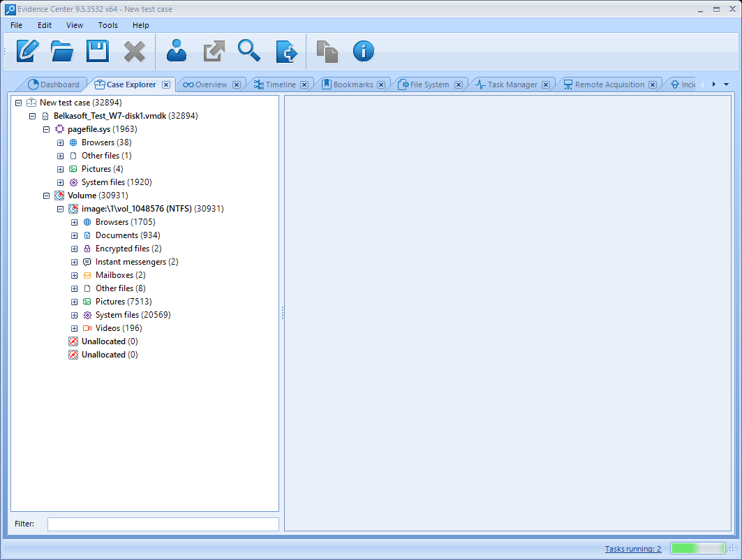Viewport: 742px width, 560px height.
Task: Click the Copy documents toolbar icon
Action: (x=327, y=51)
